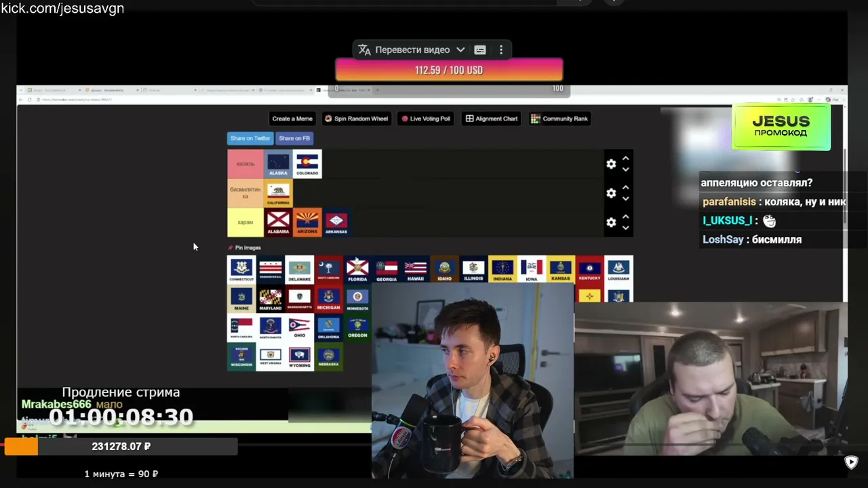Click Share on FB
868x488 pixels.
click(x=294, y=138)
